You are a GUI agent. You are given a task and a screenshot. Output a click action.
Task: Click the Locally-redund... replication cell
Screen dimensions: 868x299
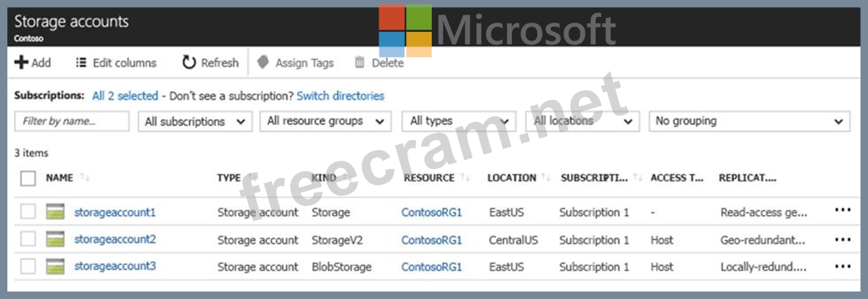(763, 267)
